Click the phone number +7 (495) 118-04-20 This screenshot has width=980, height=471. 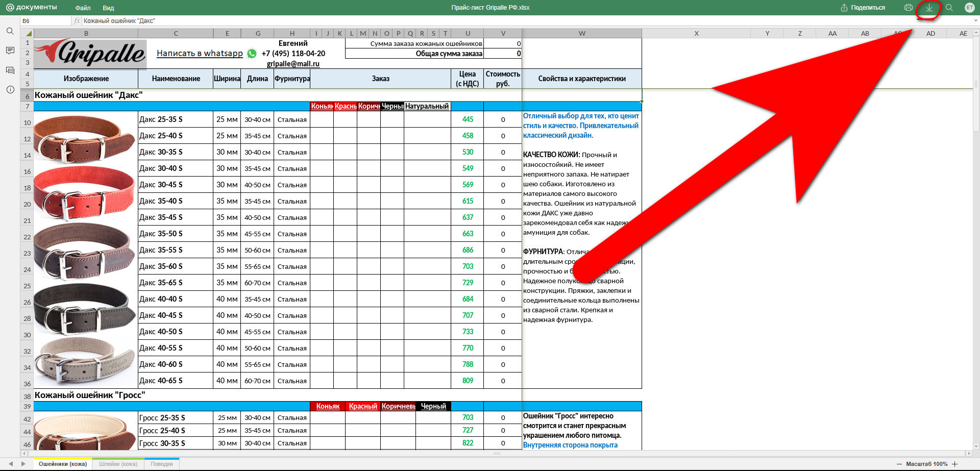coord(293,54)
